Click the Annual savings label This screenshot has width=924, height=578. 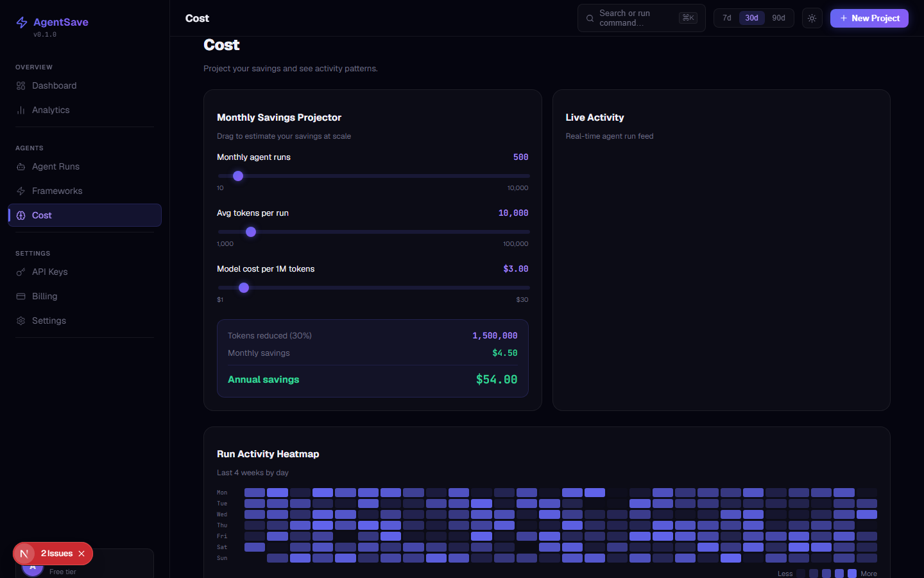pyautogui.click(x=263, y=380)
